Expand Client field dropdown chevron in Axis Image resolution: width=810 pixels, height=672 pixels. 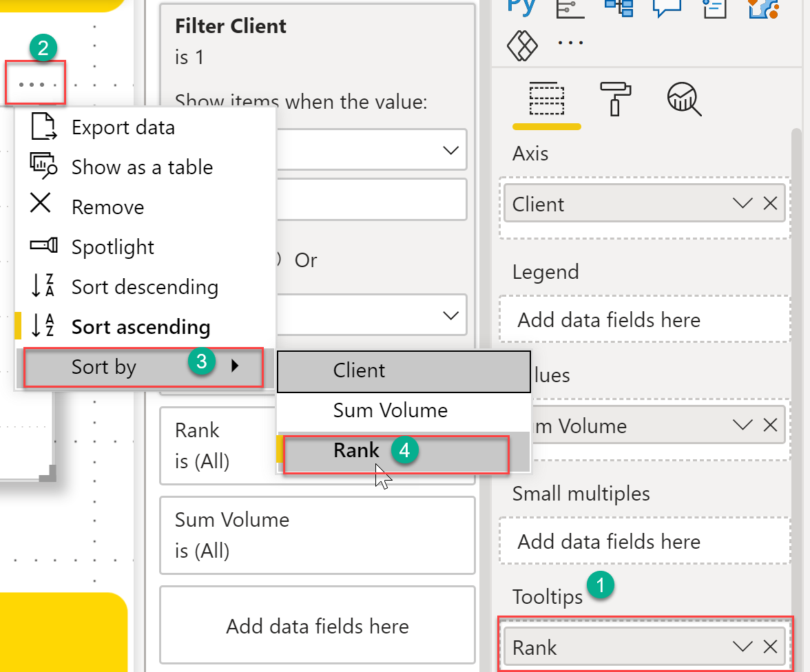pos(742,204)
